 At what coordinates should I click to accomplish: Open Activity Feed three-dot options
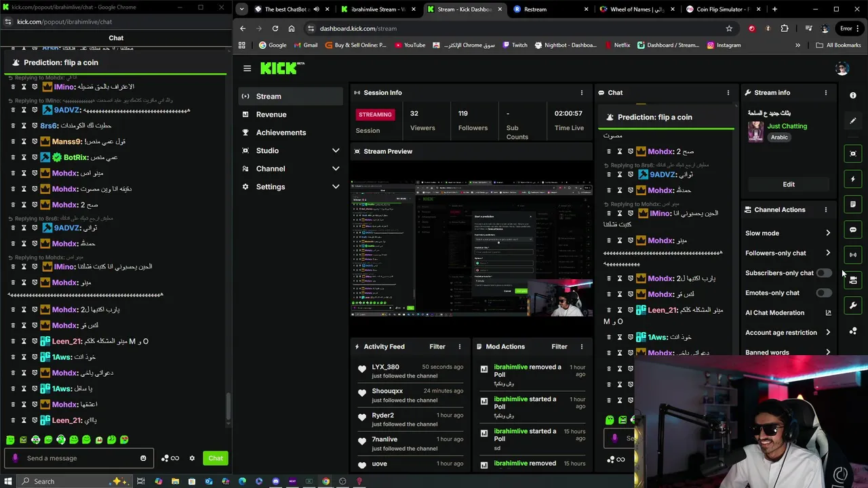459,347
